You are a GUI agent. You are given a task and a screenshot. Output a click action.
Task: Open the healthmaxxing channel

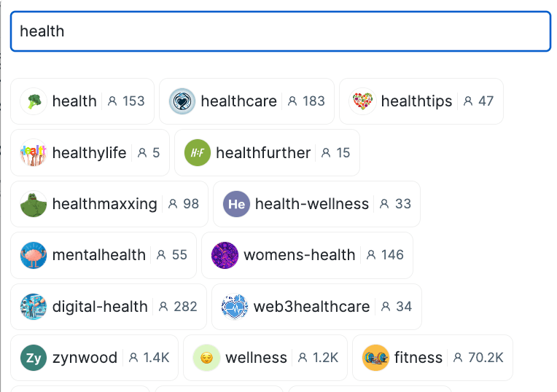[x=104, y=204]
